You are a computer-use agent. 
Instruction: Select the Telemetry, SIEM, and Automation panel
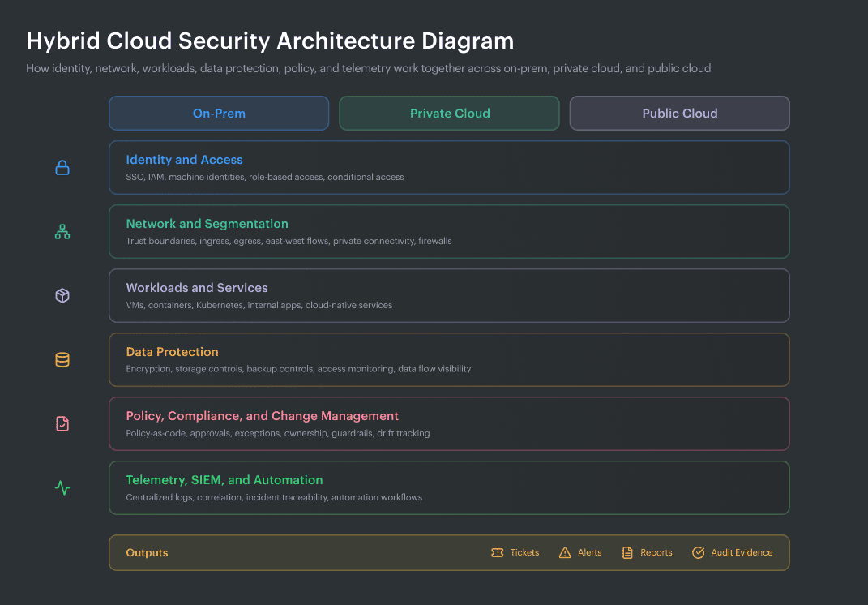[449, 487]
